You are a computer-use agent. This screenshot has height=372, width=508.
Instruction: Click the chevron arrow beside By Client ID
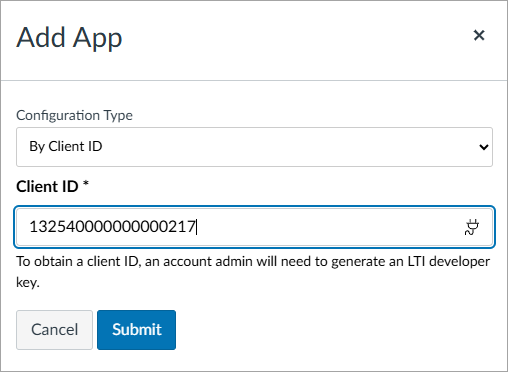(x=484, y=147)
